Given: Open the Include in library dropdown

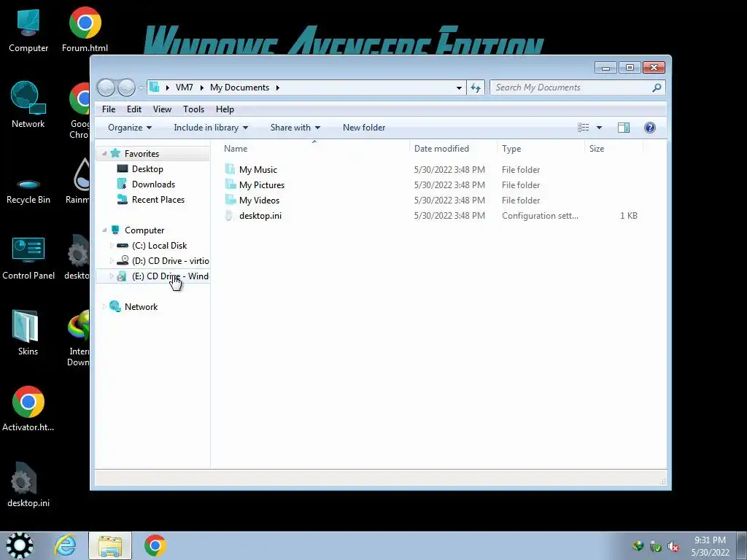Looking at the screenshot, I should pyautogui.click(x=211, y=128).
